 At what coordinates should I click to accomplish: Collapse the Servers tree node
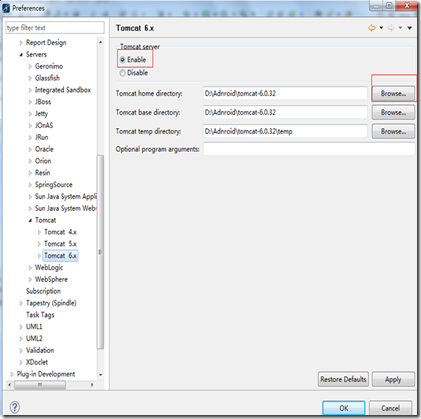pyautogui.click(x=21, y=54)
